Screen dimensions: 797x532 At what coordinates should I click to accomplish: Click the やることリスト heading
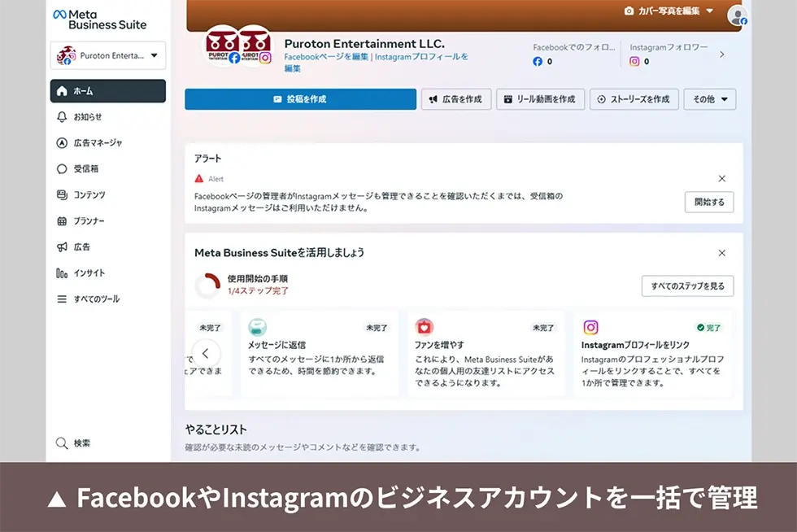click(216, 430)
